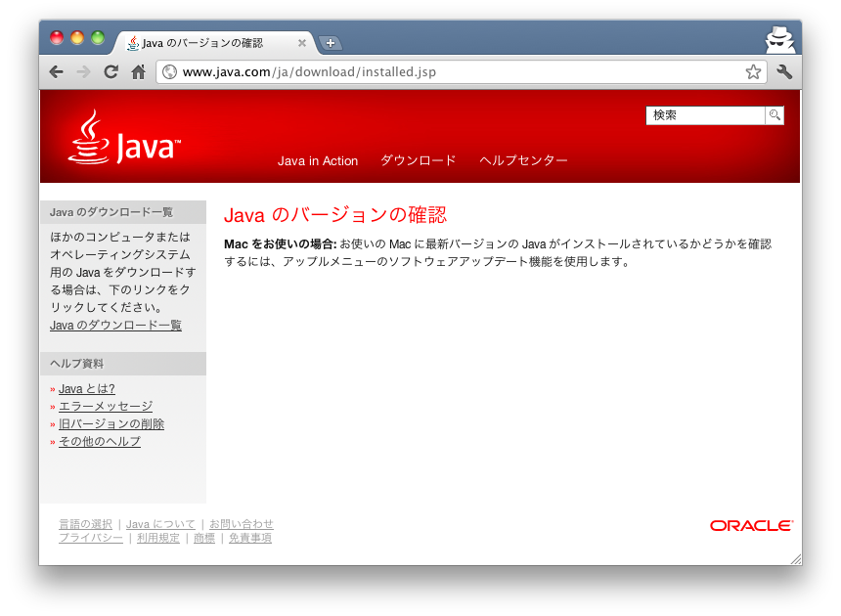
Task: Click the Java について footer link
Action: [x=160, y=524]
